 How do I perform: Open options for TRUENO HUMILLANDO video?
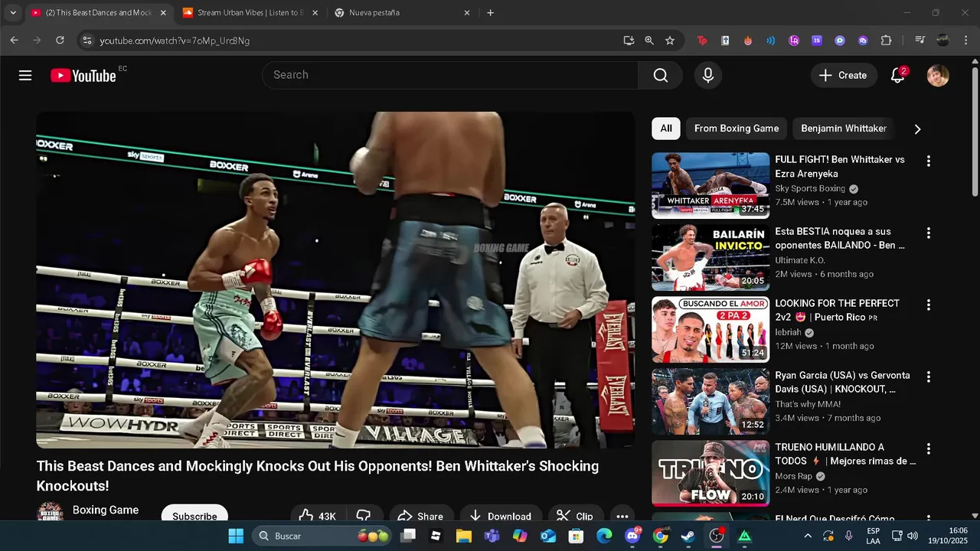928,448
